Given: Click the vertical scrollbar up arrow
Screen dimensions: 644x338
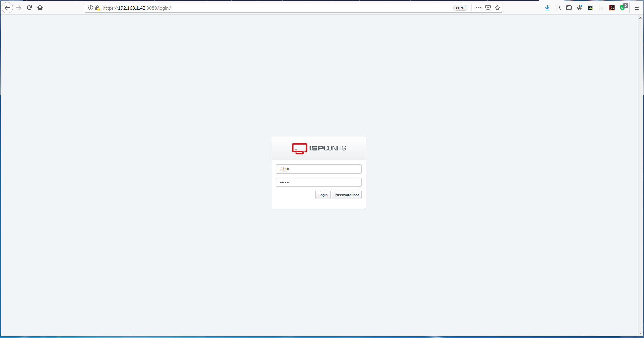Looking at the screenshot, I should (x=640, y=18).
